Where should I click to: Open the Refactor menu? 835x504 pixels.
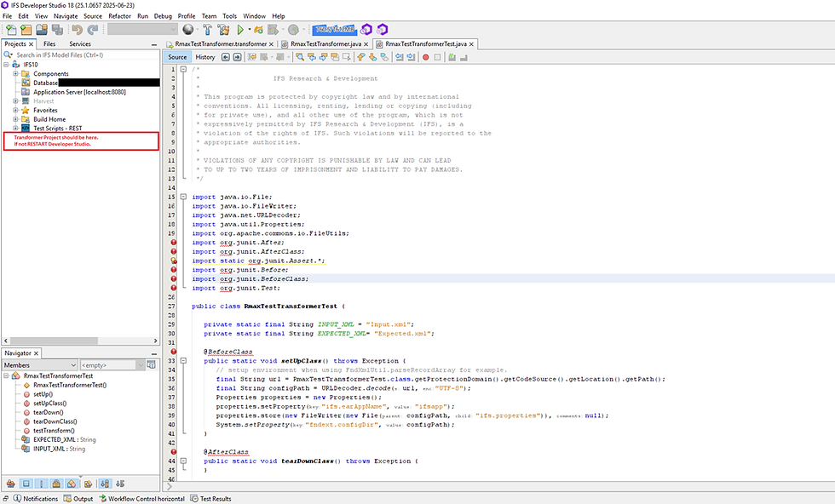click(120, 16)
